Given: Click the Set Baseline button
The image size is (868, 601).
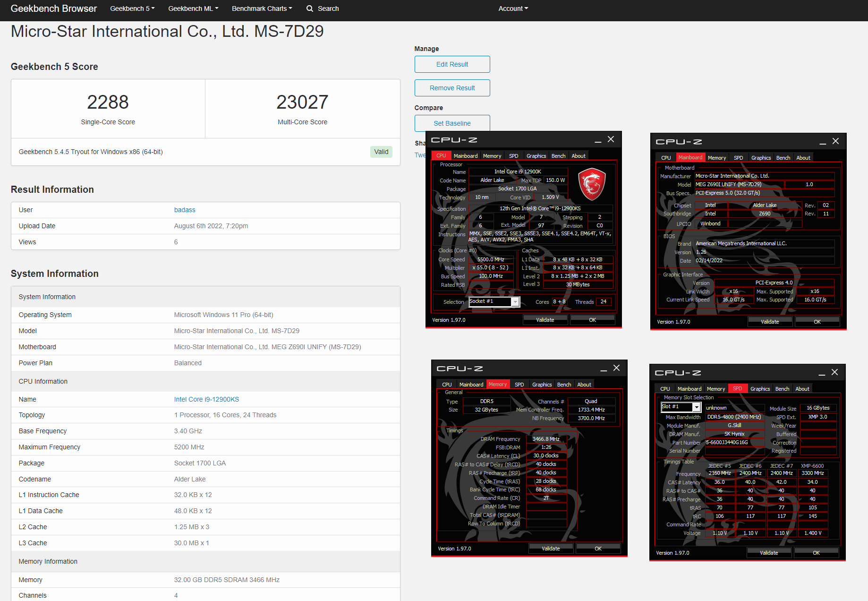Looking at the screenshot, I should click(452, 123).
